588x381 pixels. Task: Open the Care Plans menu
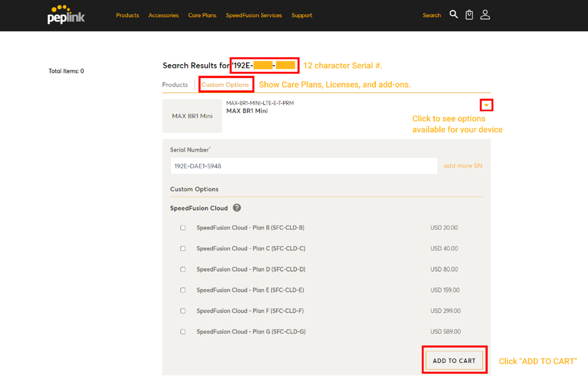(202, 15)
